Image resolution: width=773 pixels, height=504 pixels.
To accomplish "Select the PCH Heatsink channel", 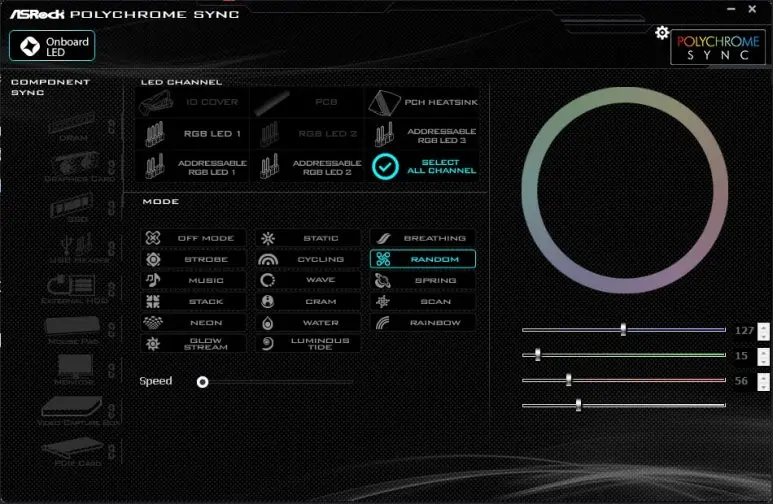I will click(x=422, y=102).
